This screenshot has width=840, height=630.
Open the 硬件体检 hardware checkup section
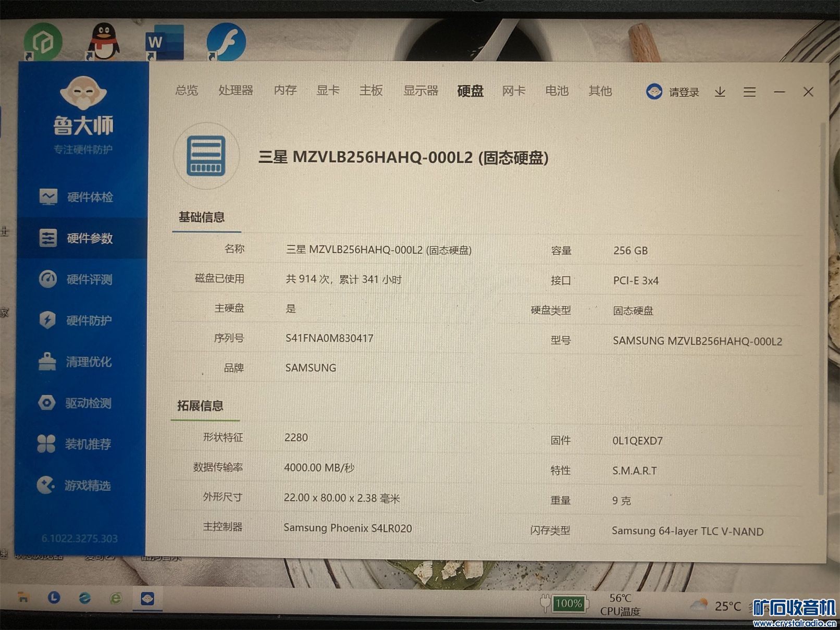(77, 197)
